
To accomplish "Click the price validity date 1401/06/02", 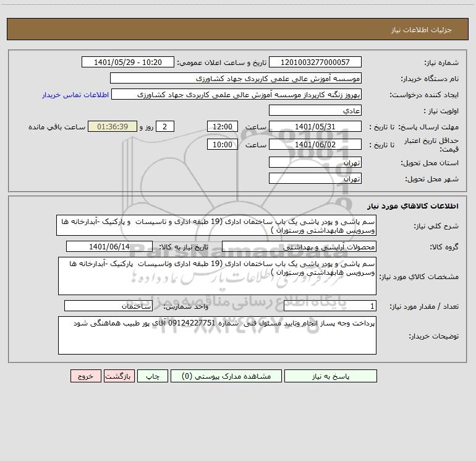I will 315,144.
